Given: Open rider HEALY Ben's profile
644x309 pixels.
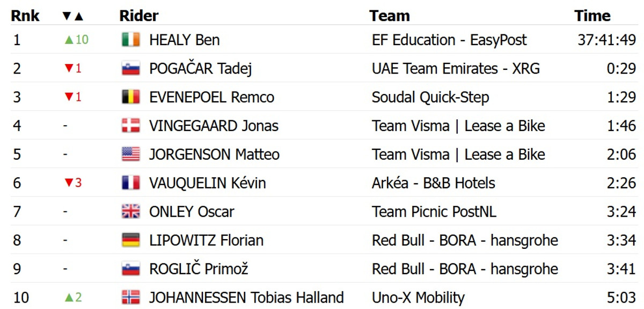Looking at the screenshot, I should [184, 40].
